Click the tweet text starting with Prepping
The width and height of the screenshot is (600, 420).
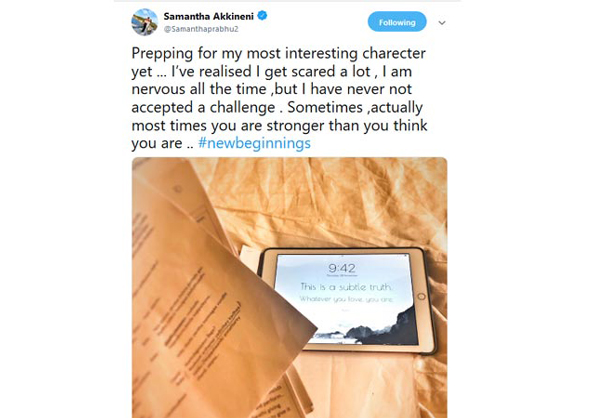tap(279, 98)
